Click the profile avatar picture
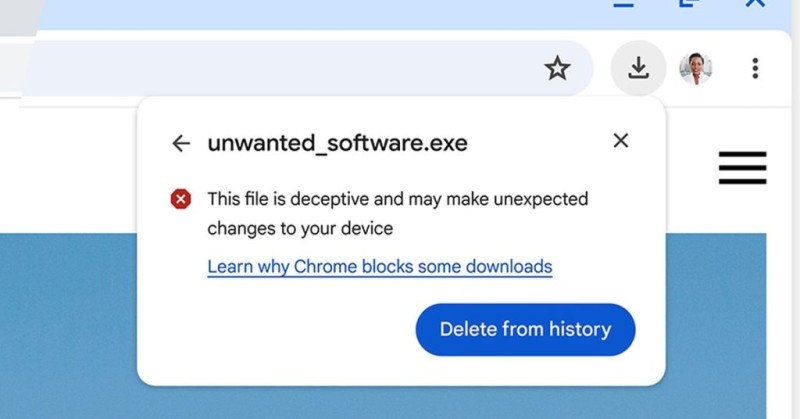Image resolution: width=800 pixels, height=419 pixels. (695, 68)
